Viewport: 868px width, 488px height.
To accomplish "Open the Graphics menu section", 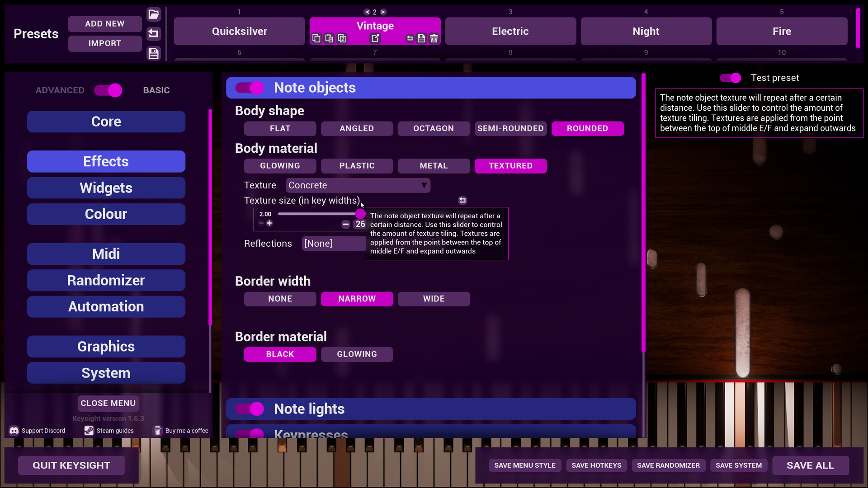I will pyautogui.click(x=106, y=347).
